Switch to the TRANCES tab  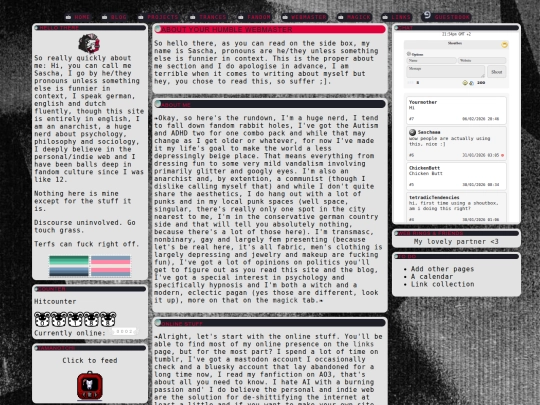tap(209, 17)
